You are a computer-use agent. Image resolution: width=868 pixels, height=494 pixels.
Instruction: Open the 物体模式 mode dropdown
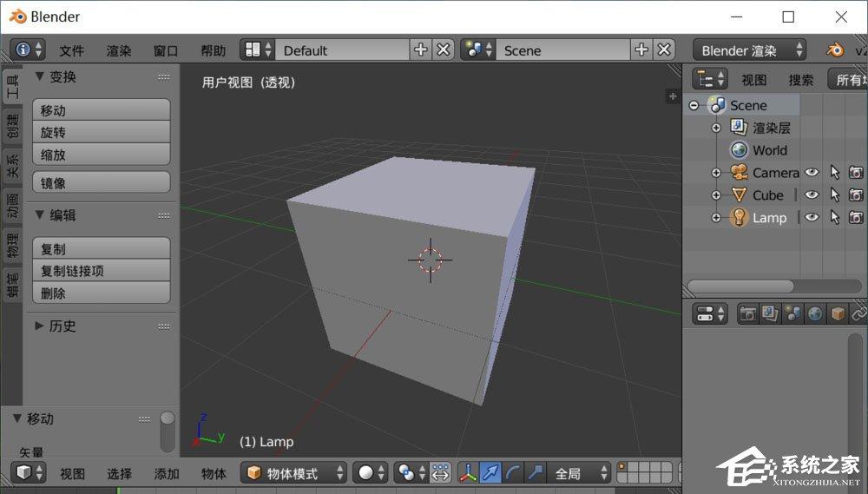tap(294, 473)
